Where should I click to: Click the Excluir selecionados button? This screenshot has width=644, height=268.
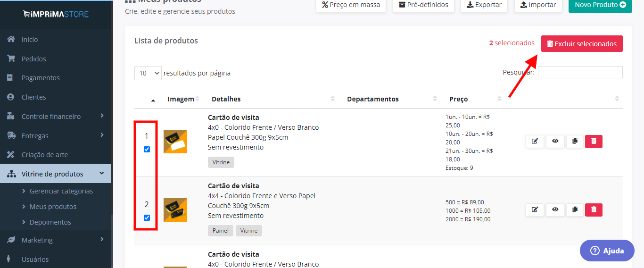point(582,43)
